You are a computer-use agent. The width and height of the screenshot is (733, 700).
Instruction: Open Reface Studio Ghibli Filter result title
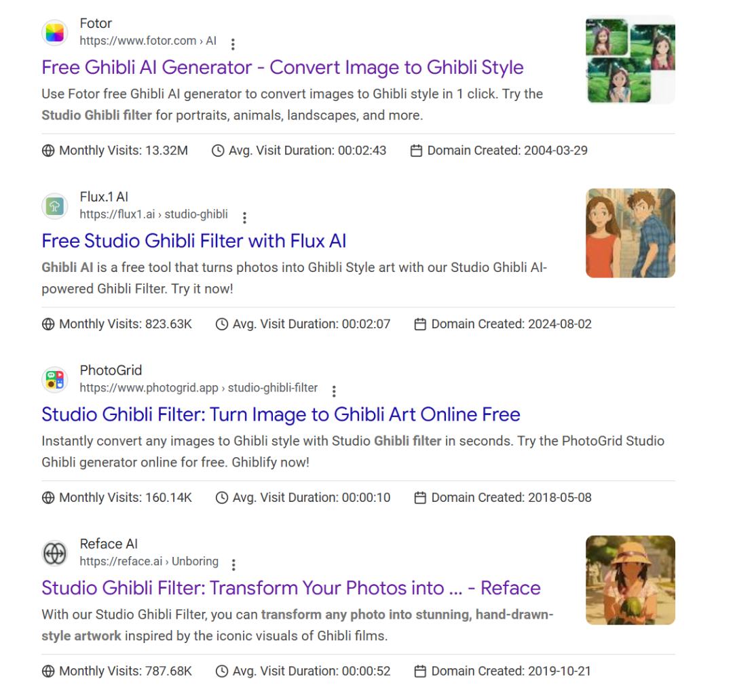tap(290, 588)
